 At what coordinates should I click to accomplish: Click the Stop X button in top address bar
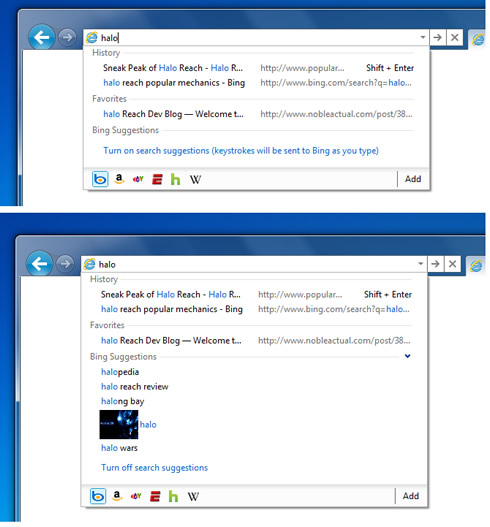[x=455, y=37]
